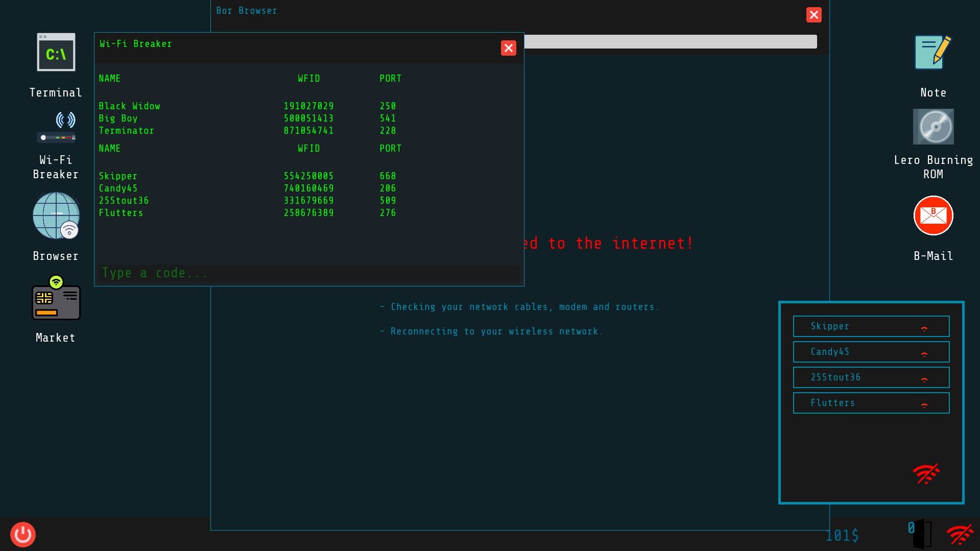Open the Browser globe icon
The height and width of the screenshot is (551, 980).
pyautogui.click(x=56, y=216)
